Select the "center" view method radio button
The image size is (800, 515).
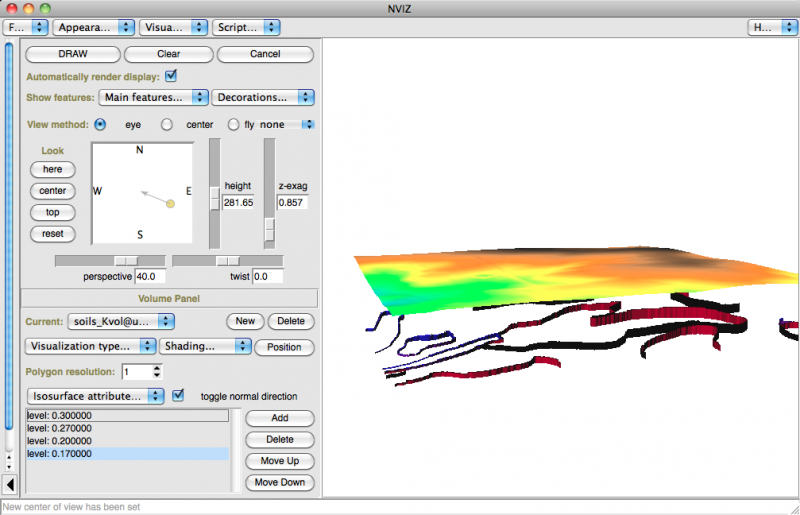click(167, 125)
